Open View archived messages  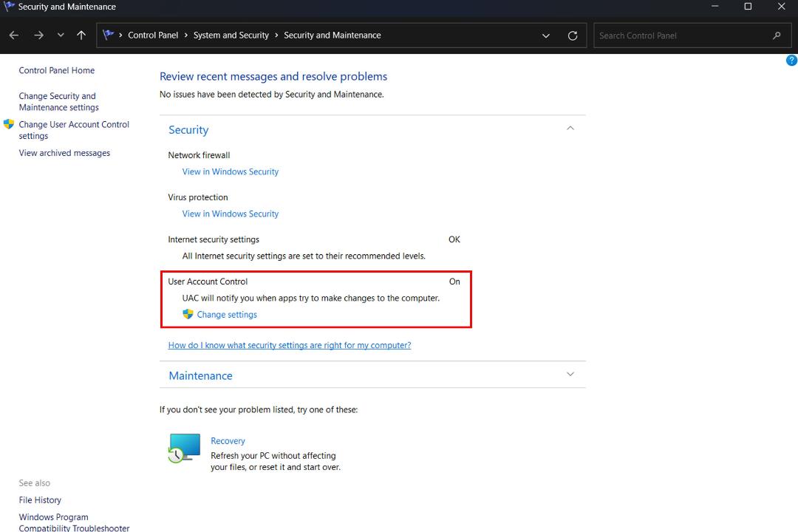[64, 153]
